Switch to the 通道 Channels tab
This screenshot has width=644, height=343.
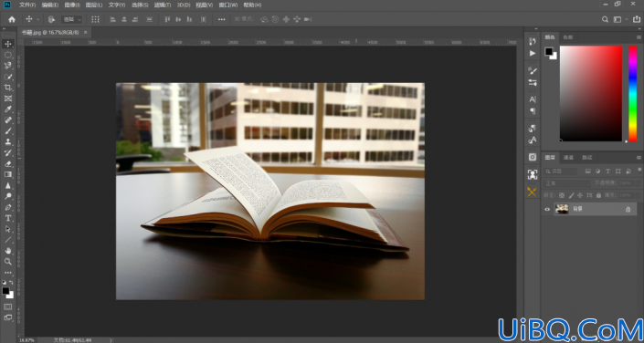point(568,158)
